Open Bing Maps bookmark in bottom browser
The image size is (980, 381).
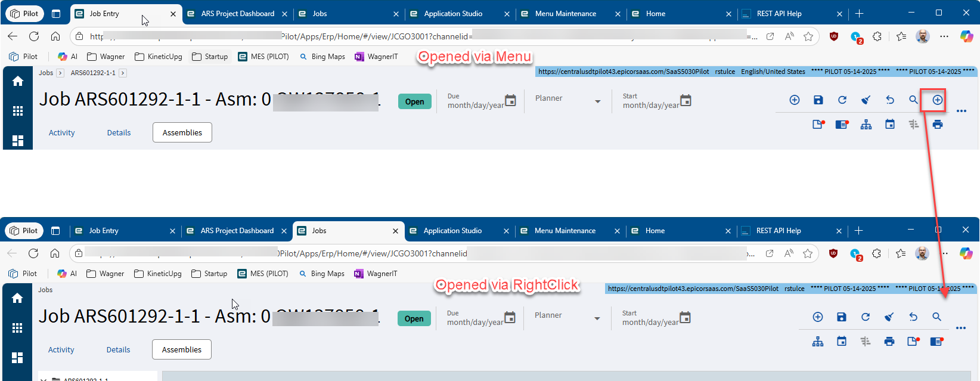coord(322,274)
